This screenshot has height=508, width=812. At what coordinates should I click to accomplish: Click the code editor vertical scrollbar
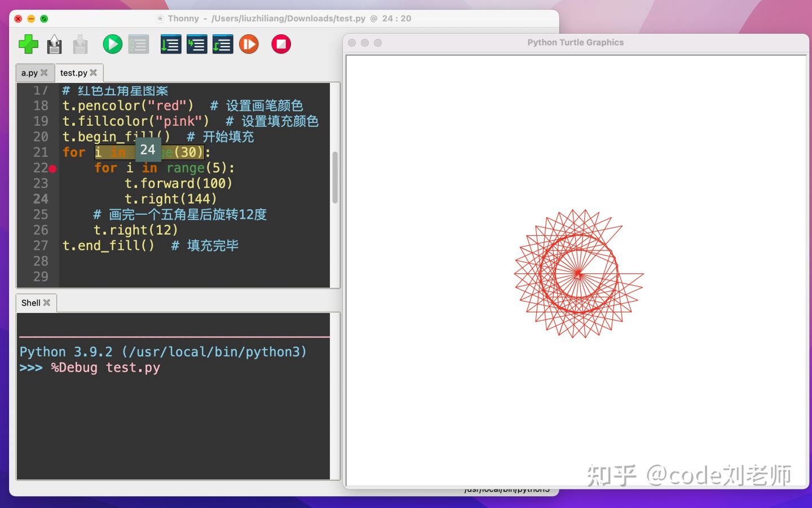[x=335, y=178]
